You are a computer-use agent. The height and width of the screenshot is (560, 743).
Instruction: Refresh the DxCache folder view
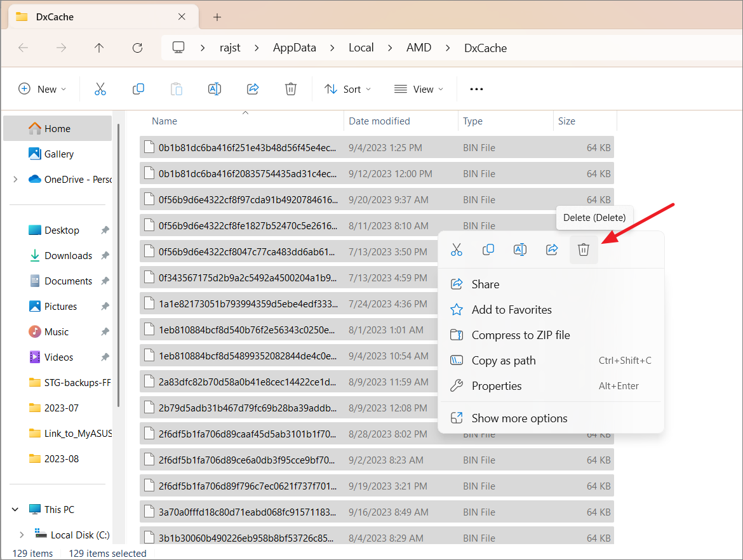(x=137, y=48)
